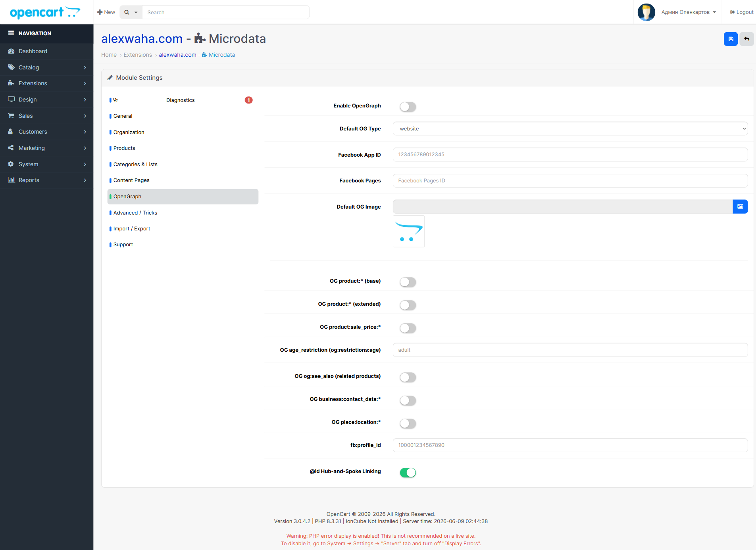Switch to Import / Export tab
This screenshot has height=550, width=756.
pos(183,229)
